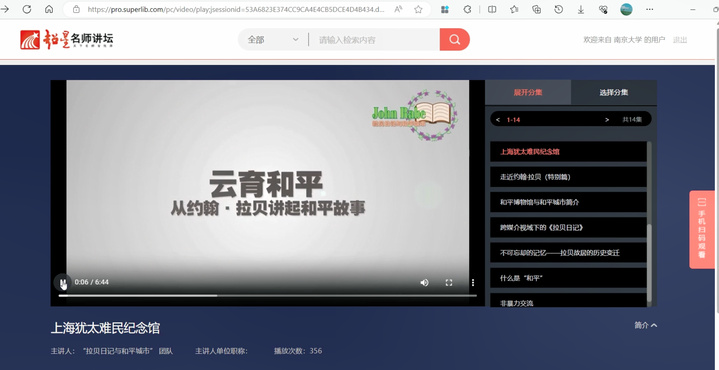Open the browser downloads icon
719x370 pixels.
point(581,9)
